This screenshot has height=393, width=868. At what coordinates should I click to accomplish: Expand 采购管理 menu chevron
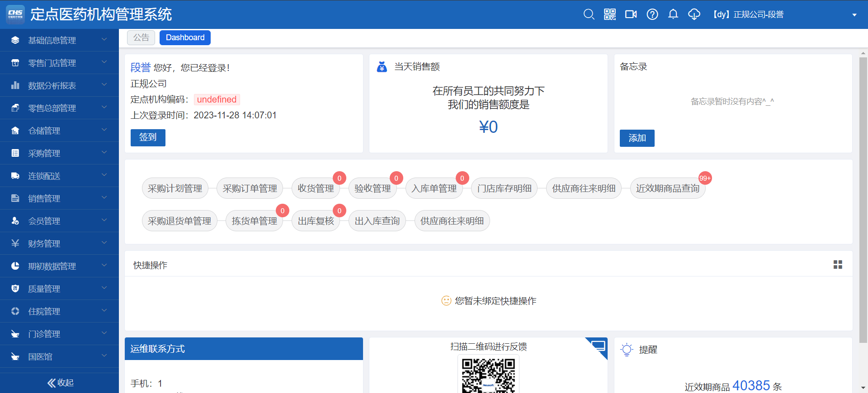point(104,153)
